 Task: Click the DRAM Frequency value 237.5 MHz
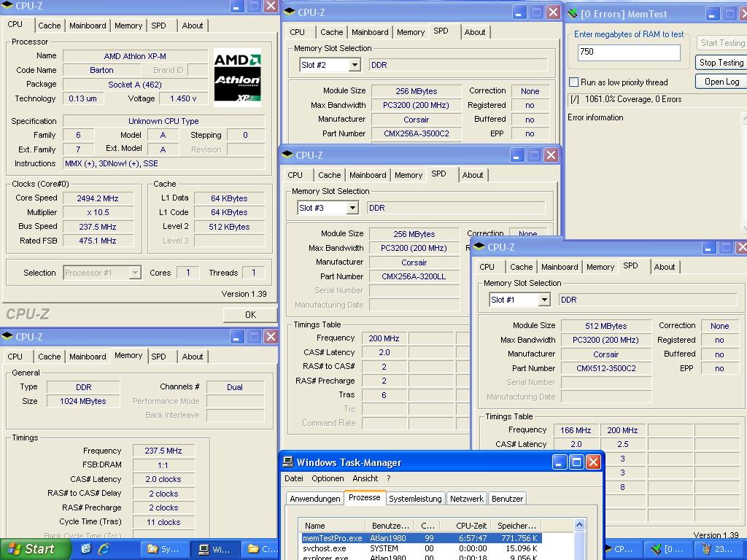tap(163, 451)
